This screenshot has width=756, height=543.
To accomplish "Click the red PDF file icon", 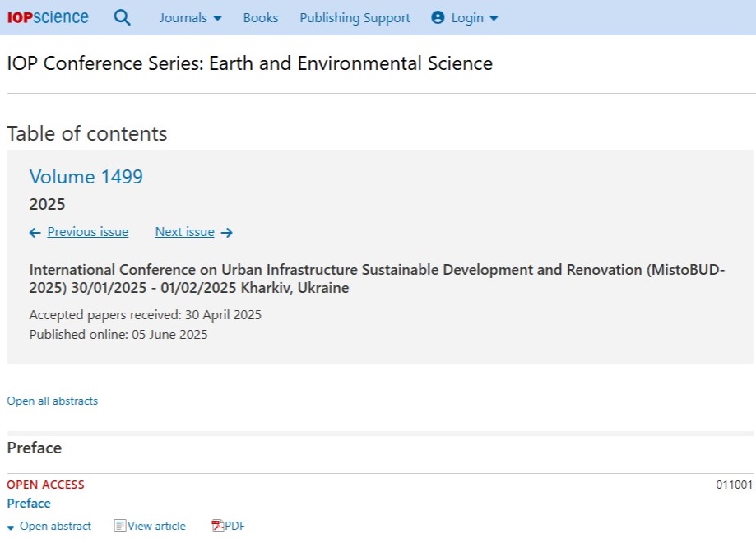I will click(x=217, y=526).
